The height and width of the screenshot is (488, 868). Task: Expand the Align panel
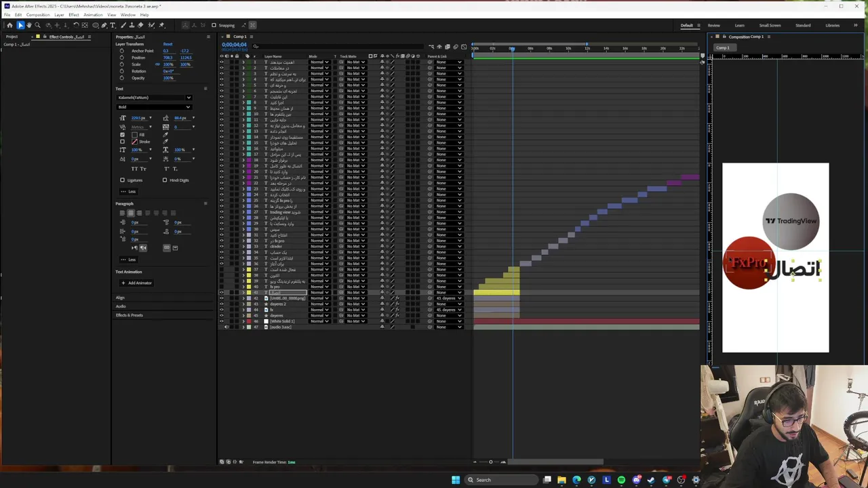(120, 298)
